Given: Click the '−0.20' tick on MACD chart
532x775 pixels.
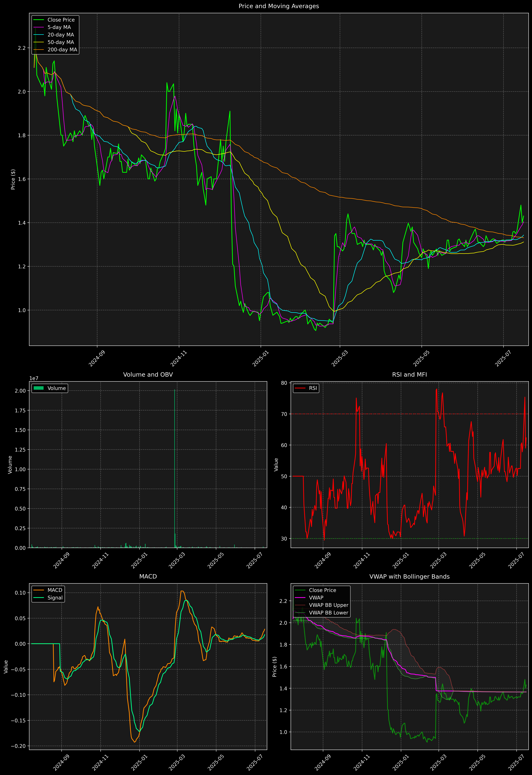Looking at the screenshot, I should point(18,746).
